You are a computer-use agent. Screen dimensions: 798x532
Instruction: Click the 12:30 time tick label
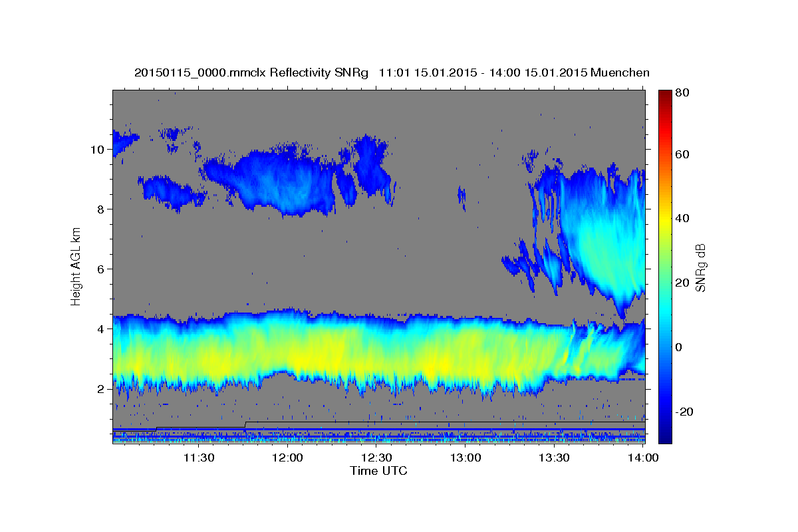click(x=377, y=458)
